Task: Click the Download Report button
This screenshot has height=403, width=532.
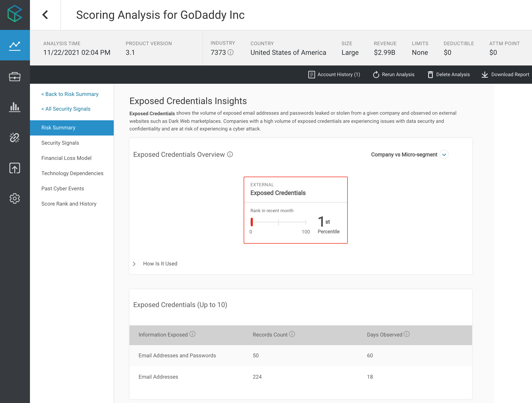Action: [x=505, y=75]
